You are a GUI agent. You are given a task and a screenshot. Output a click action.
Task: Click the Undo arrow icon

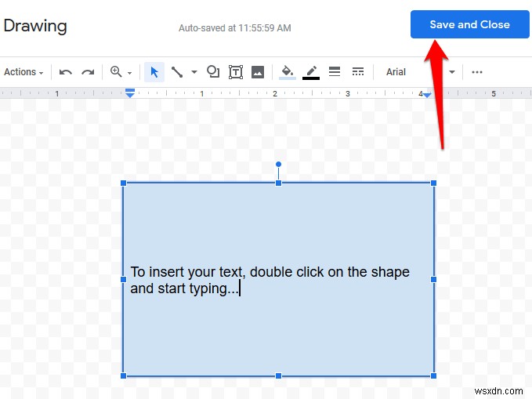[x=65, y=72]
